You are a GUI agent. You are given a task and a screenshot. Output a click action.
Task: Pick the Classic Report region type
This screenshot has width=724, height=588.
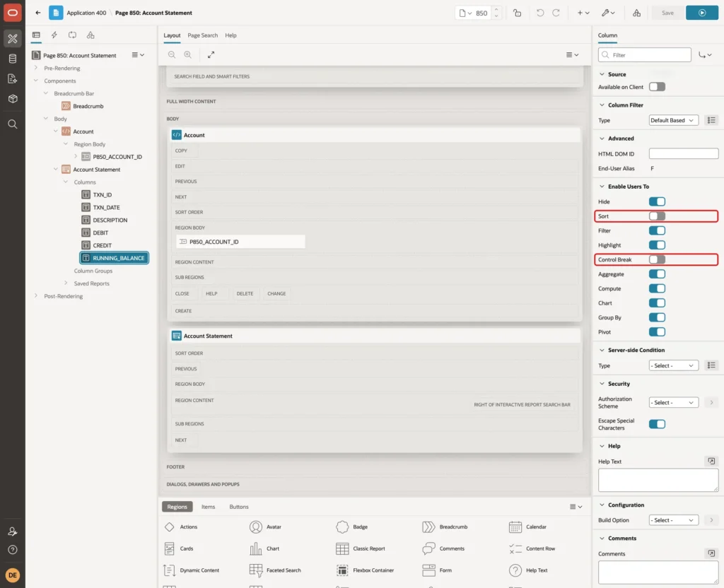pos(361,548)
